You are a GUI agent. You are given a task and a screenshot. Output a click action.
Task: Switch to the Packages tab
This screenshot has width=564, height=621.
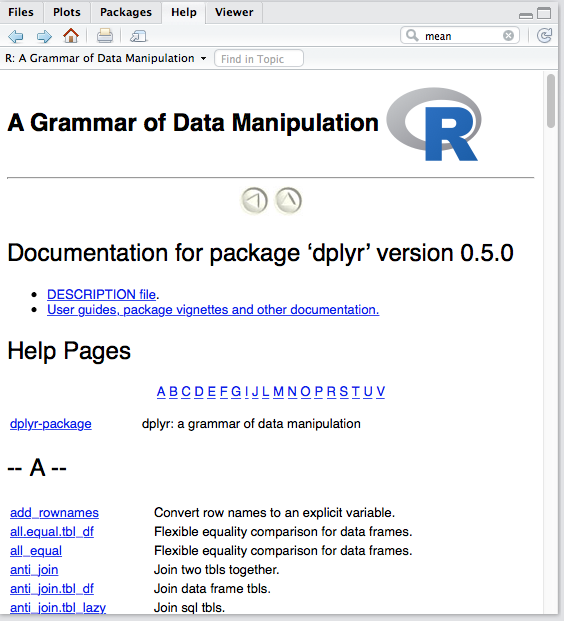tap(126, 12)
